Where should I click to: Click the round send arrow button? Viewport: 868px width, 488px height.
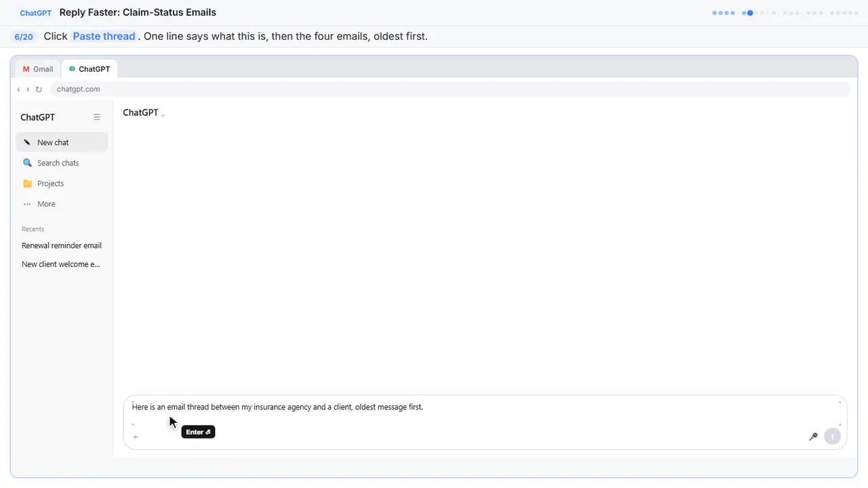tap(832, 436)
